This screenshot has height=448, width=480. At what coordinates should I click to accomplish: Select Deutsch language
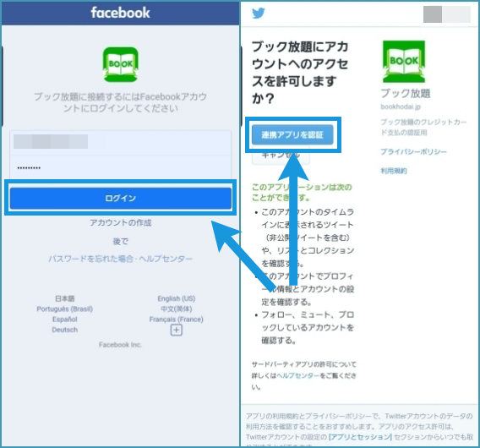(x=64, y=330)
